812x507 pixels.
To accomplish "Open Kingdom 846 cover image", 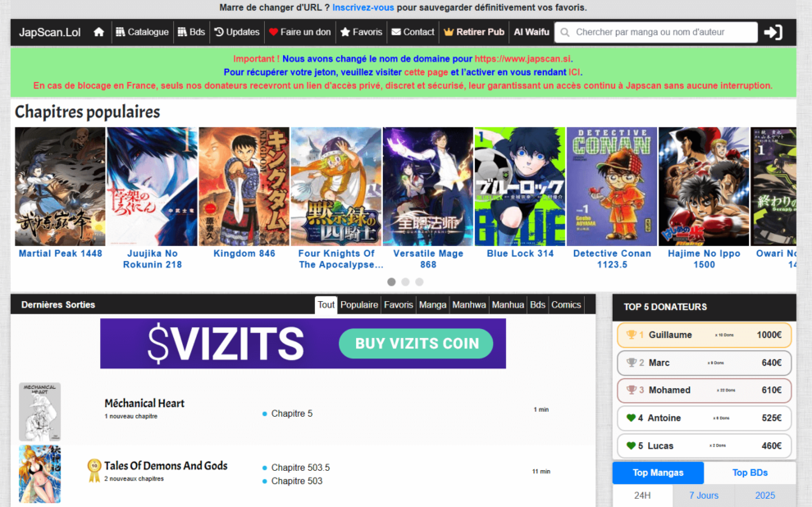I will 244,186.
